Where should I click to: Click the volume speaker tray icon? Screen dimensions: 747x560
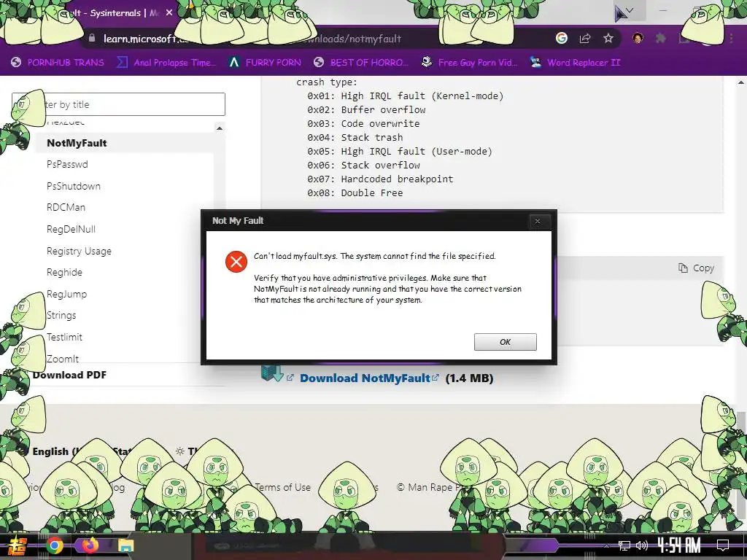(x=642, y=545)
